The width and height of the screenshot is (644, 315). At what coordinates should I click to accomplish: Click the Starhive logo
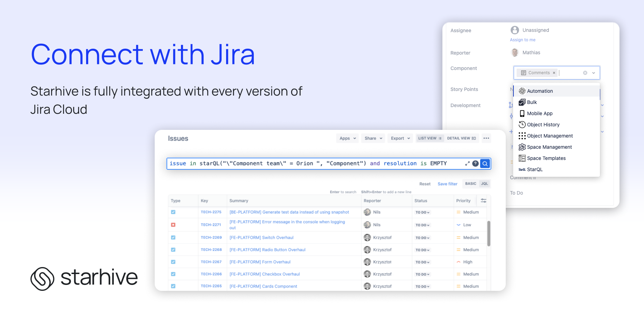click(84, 279)
